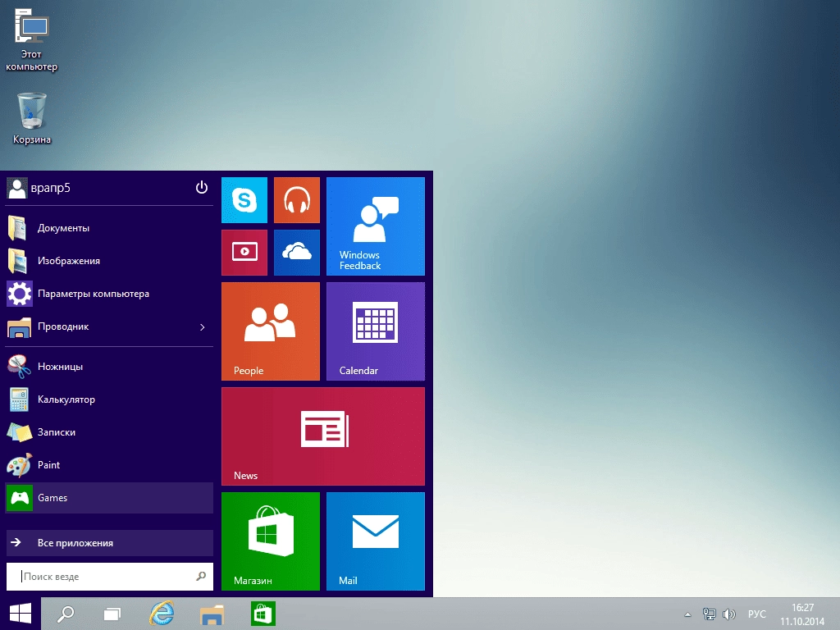The width and height of the screenshot is (840, 630).
Task: Launch Калькулятор
Action: pos(109,399)
